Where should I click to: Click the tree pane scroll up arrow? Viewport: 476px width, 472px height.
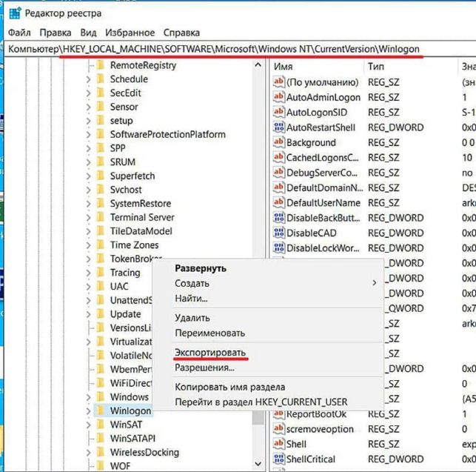(x=258, y=64)
